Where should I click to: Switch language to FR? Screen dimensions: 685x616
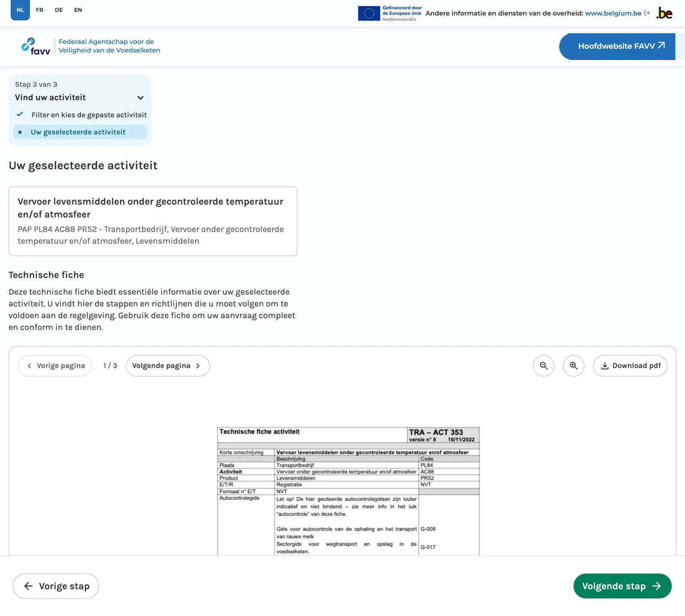pyautogui.click(x=39, y=10)
